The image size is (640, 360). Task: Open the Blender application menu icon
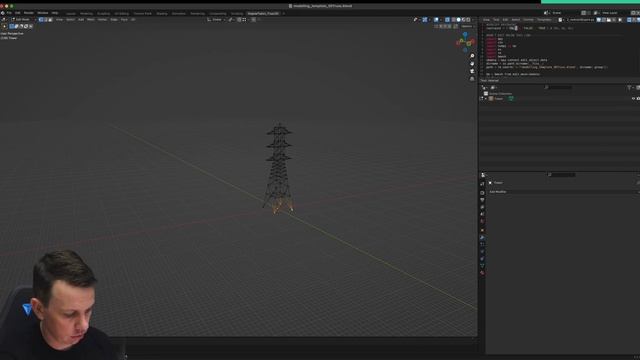point(3,13)
